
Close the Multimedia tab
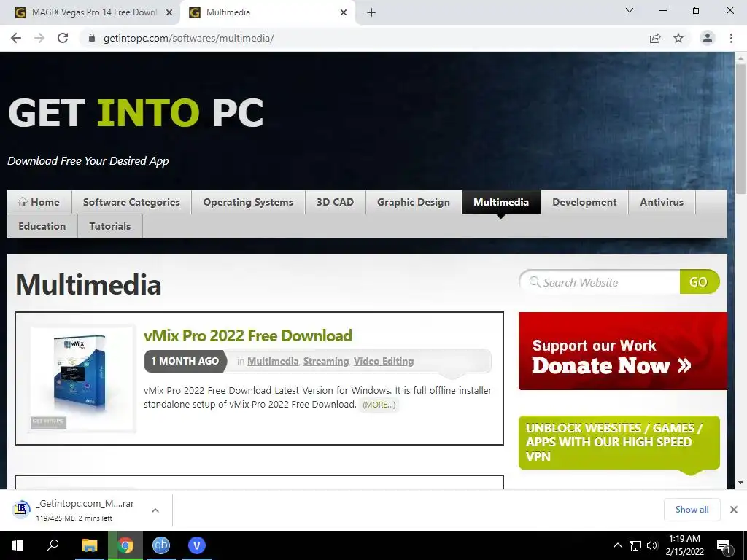344,12
